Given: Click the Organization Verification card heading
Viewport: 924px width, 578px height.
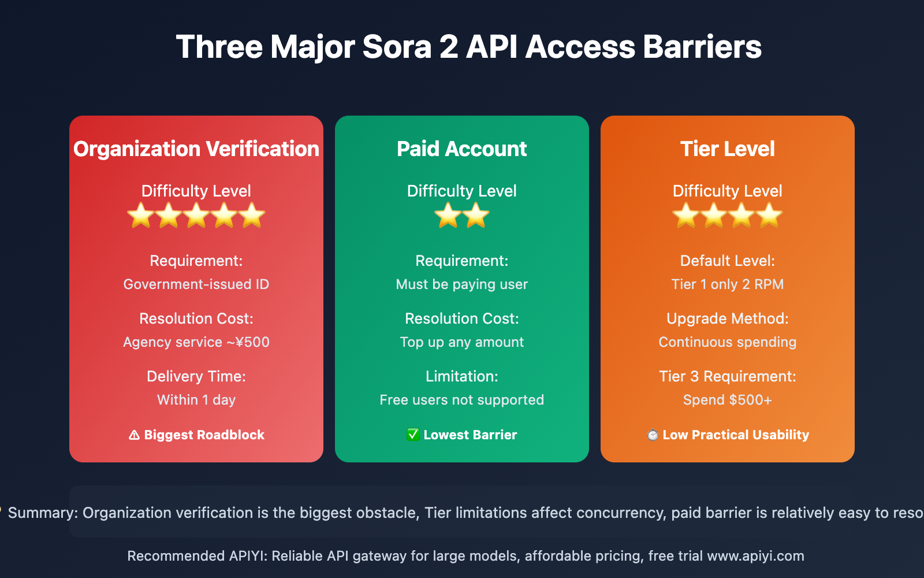Looking at the screenshot, I should point(196,149).
